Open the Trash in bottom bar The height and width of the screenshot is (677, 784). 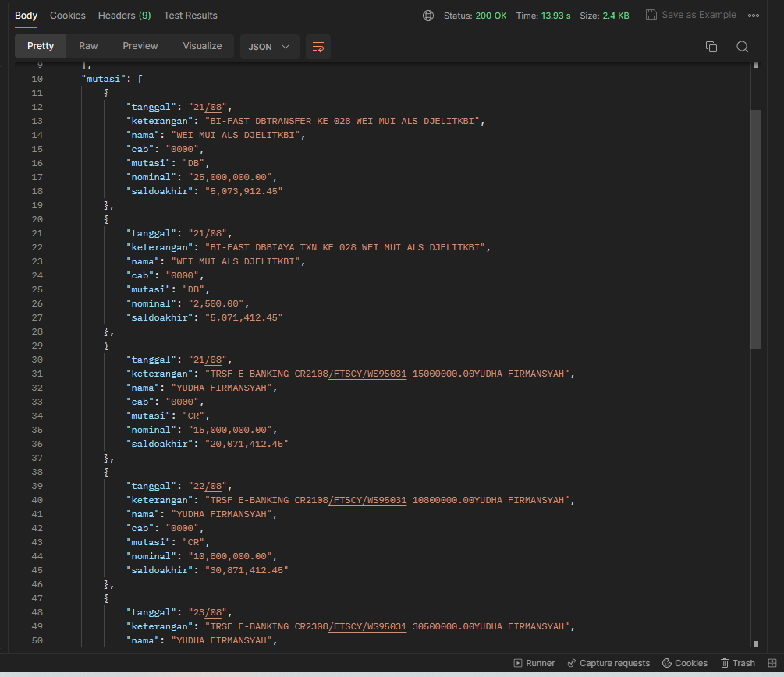click(x=737, y=663)
